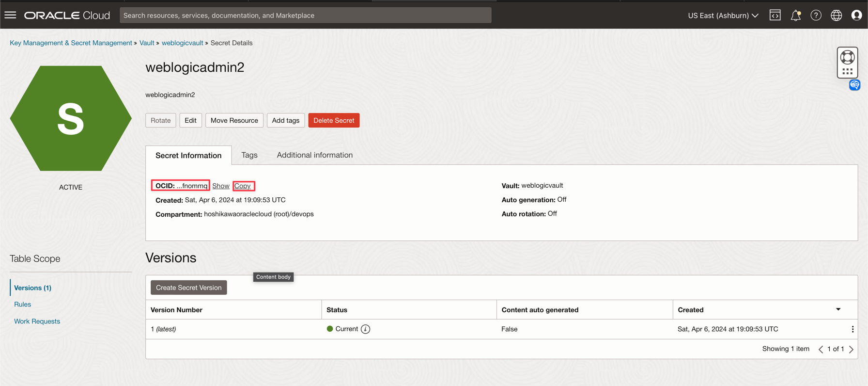
Task: Click Move Resource button
Action: point(234,120)
